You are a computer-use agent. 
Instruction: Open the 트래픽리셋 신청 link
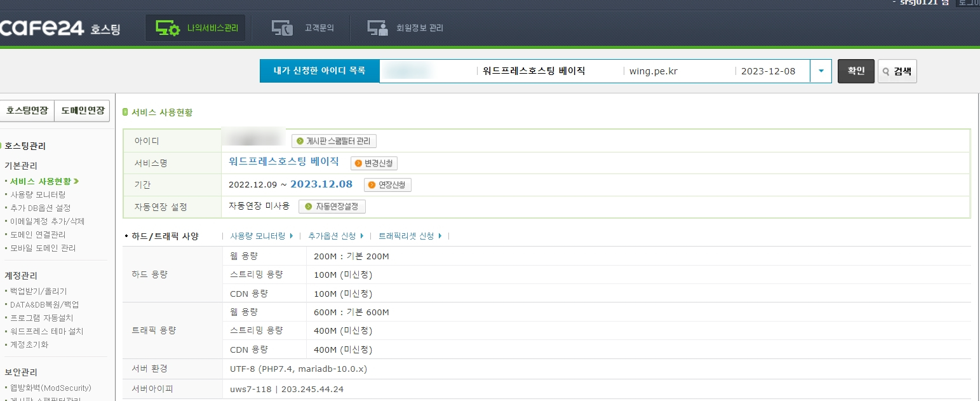pyautogui.click(x=410, y=236)
